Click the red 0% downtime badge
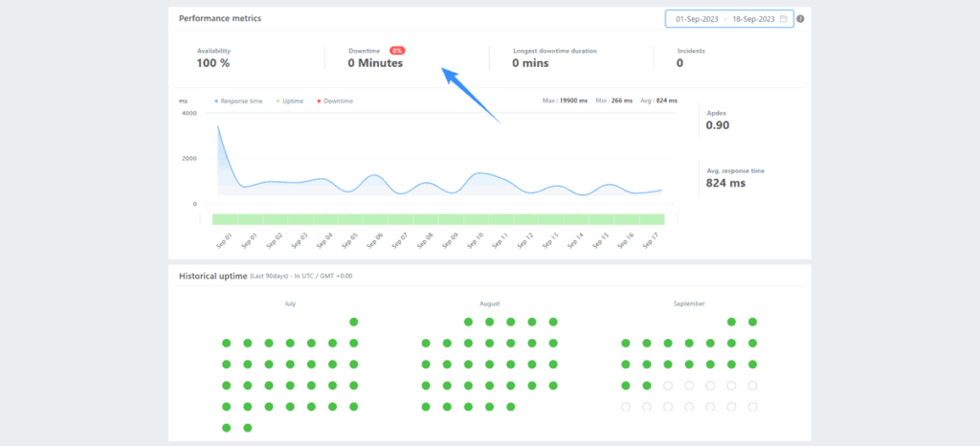 pyautogui.click(x=397, y=50)
